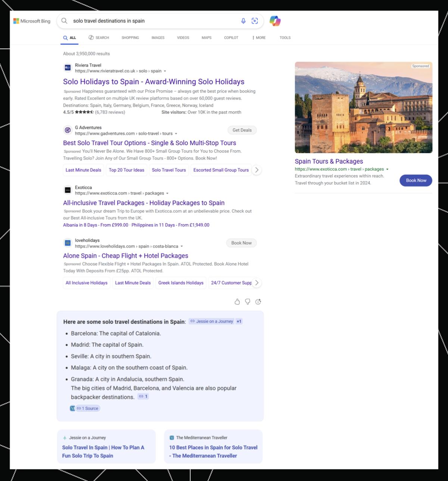
Task: Click the Microsoft Bing logo
Action: (x=32, y=21)
